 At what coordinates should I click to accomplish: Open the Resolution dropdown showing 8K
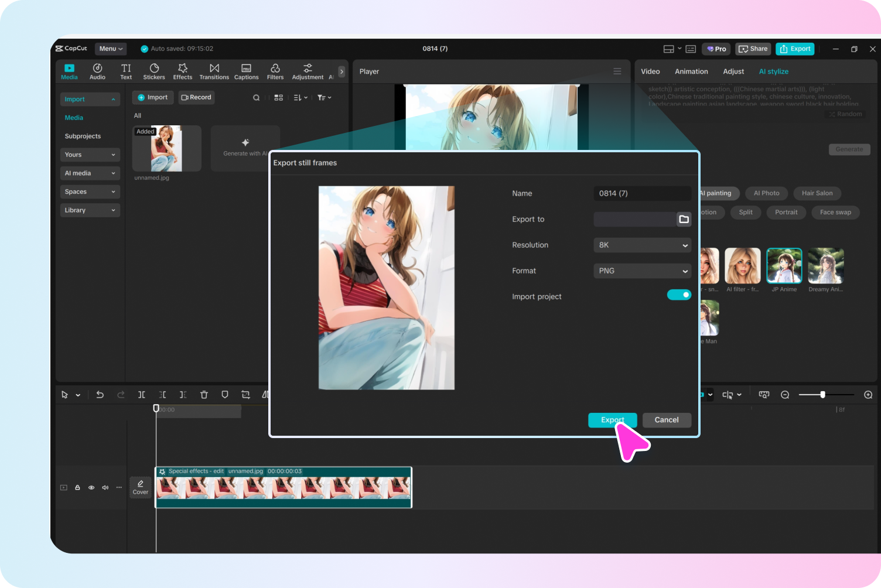[643, 245]
